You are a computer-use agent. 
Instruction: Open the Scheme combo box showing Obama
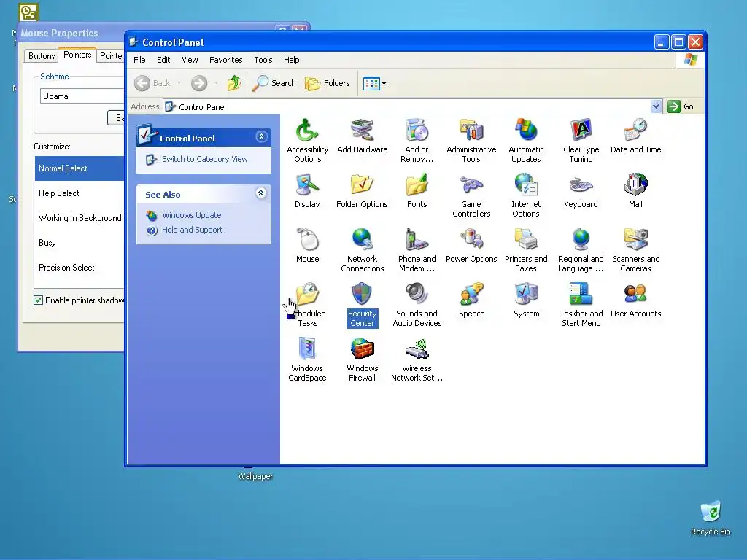(x=82, y=96)
